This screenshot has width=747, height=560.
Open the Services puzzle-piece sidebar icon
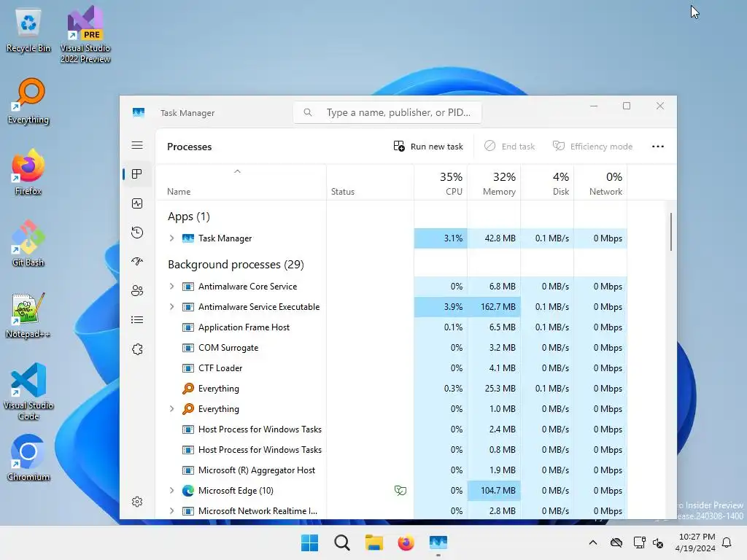pyautogui.click(x=137, y=349)
